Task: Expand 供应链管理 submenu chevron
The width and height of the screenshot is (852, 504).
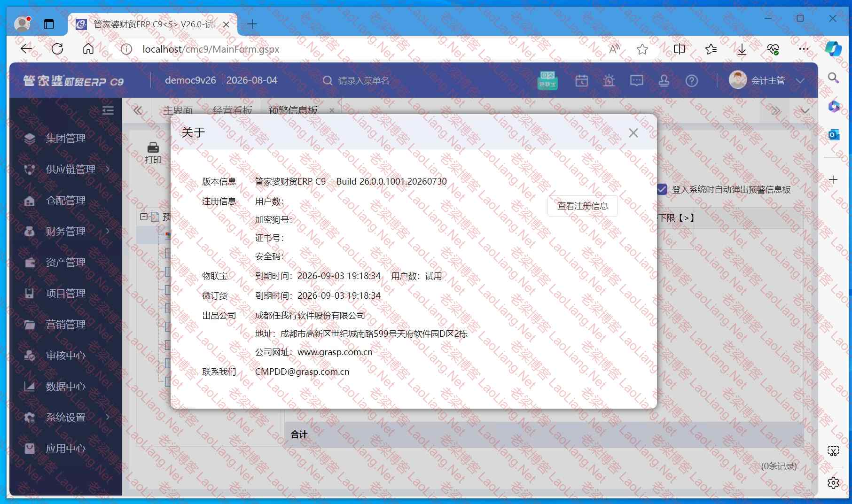Action: (x=108, y=169)
